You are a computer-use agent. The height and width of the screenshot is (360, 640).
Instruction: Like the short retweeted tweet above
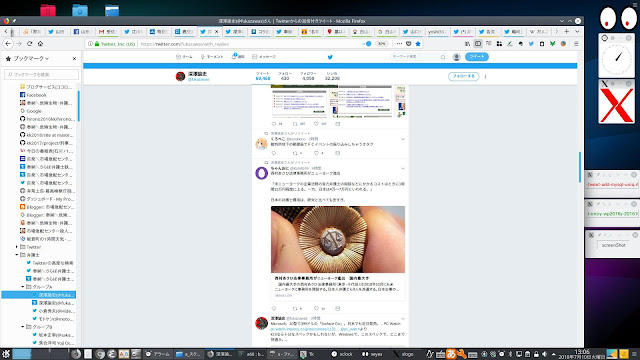point(316,153)
